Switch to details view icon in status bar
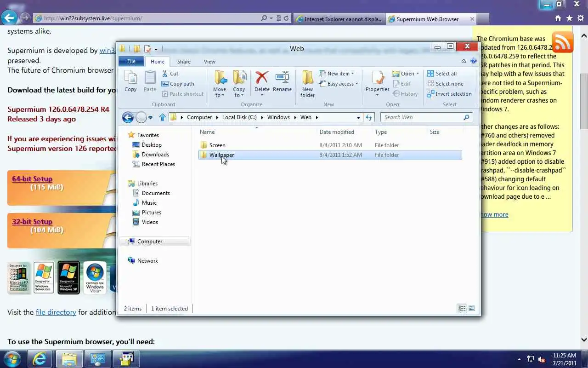588x368 pixels. [462, 309]
